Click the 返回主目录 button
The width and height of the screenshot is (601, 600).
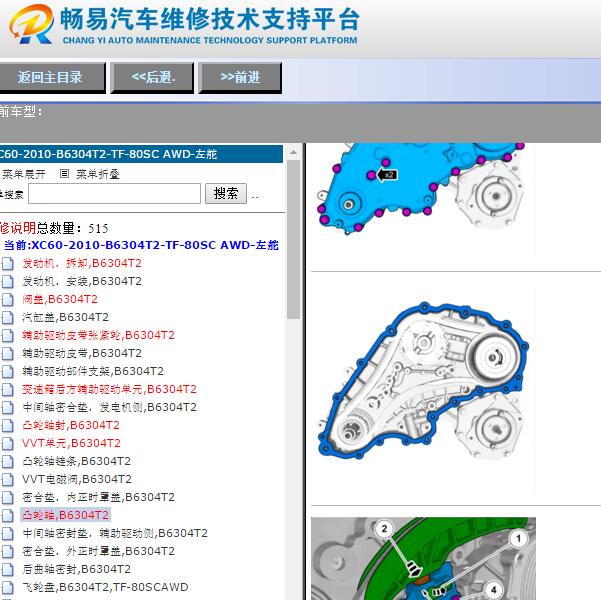(51, 77)
